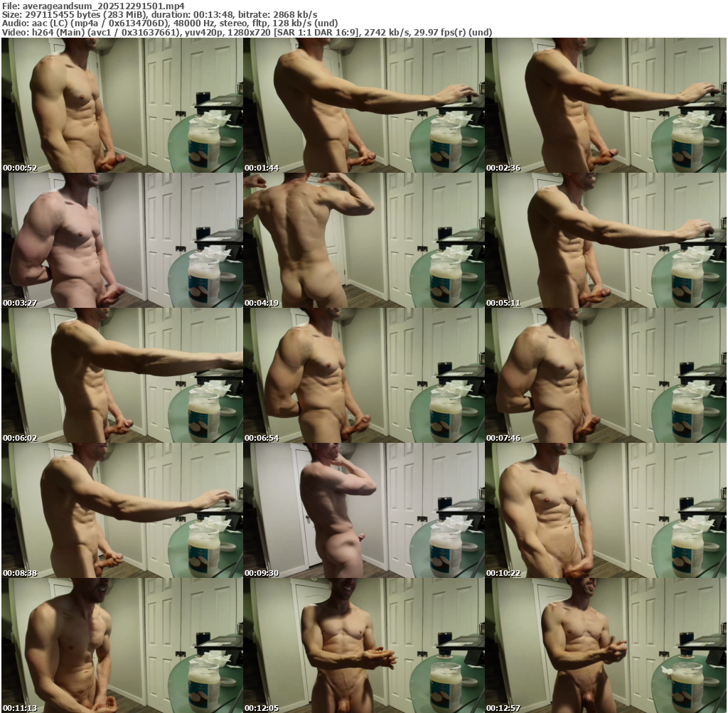Click the Size and duration info line
The image size is (728, 713).
pyautogui.click(x=160, y=14)
